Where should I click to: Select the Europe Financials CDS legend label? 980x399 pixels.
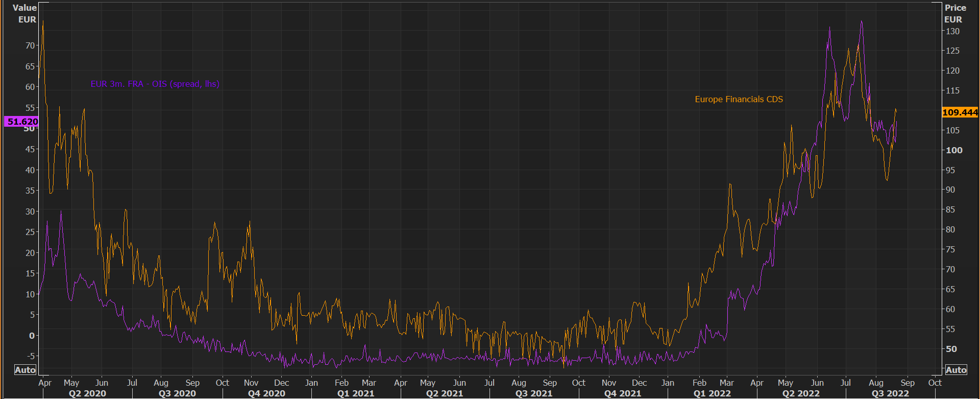(x=739, y=99)
